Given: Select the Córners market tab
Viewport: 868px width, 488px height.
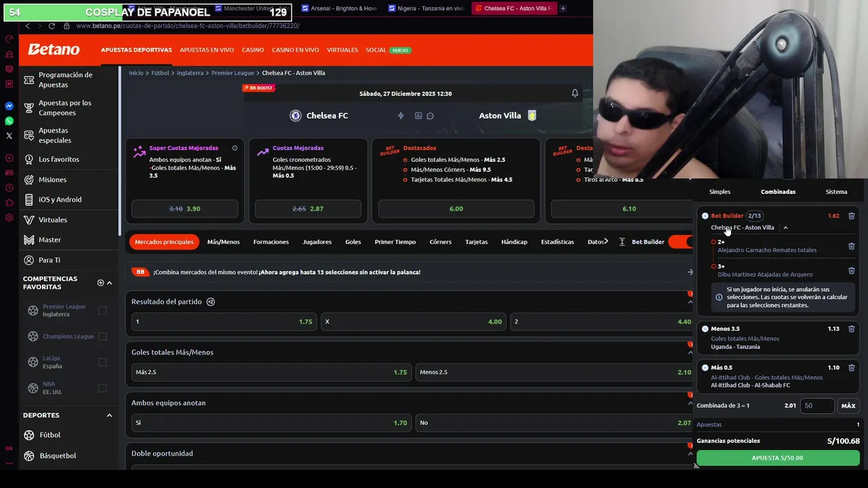Looking at the screenshot, I should point(440,242).
